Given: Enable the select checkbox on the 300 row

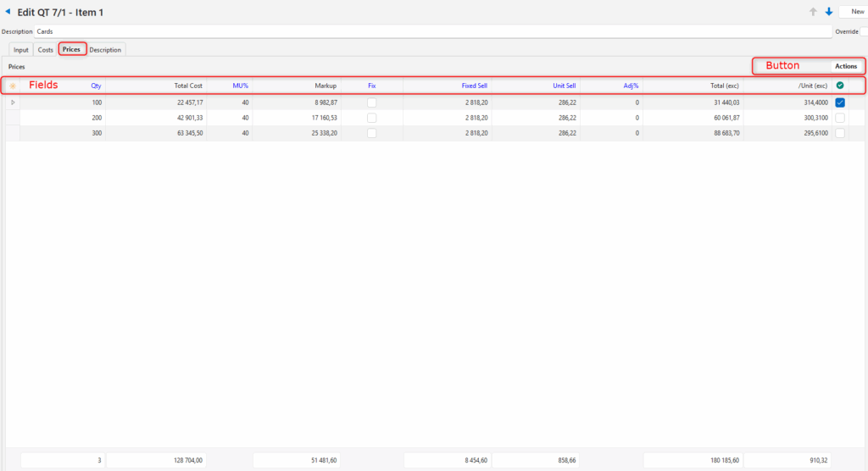Looking at the screenshot, I should (x=839, y=134).
